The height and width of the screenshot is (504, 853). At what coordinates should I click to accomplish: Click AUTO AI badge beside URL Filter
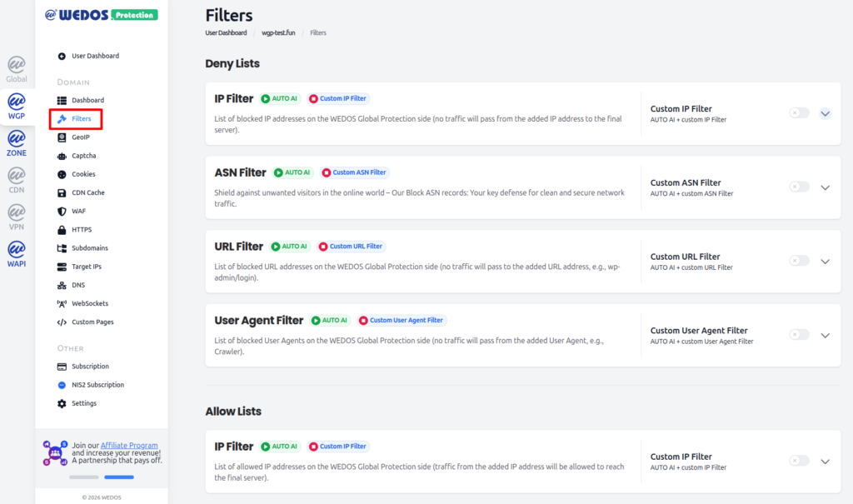290,247
